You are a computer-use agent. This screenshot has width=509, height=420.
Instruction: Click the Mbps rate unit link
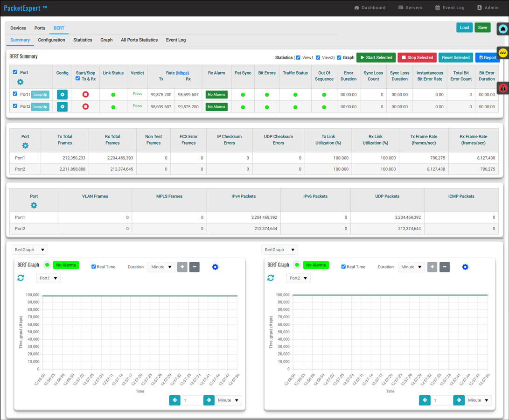click(x=182, y=73)
